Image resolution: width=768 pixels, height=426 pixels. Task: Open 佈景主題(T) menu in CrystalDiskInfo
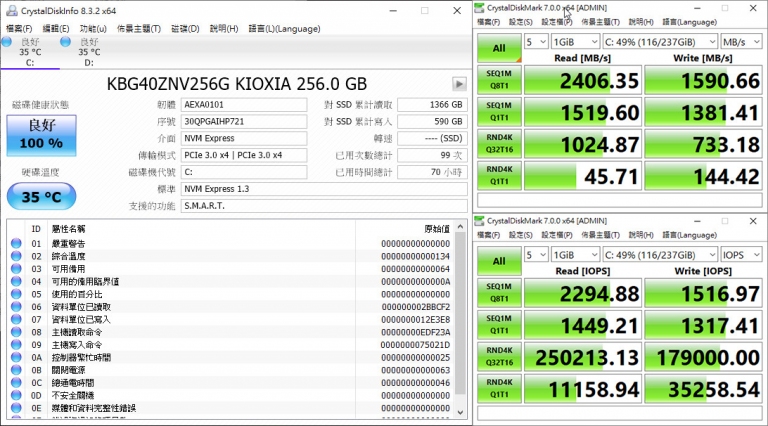[x=139, y=29]
